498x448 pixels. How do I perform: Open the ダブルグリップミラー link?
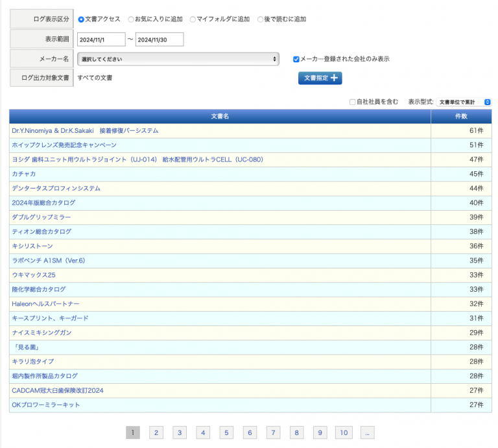coord(41,217)
